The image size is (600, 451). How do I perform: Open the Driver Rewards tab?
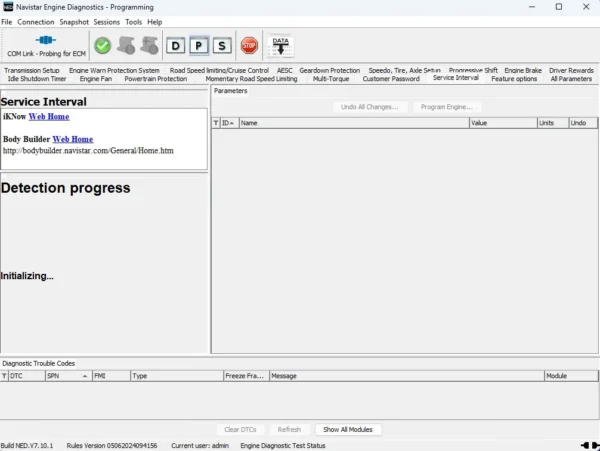pyautogui.click(x=571, y=70)
